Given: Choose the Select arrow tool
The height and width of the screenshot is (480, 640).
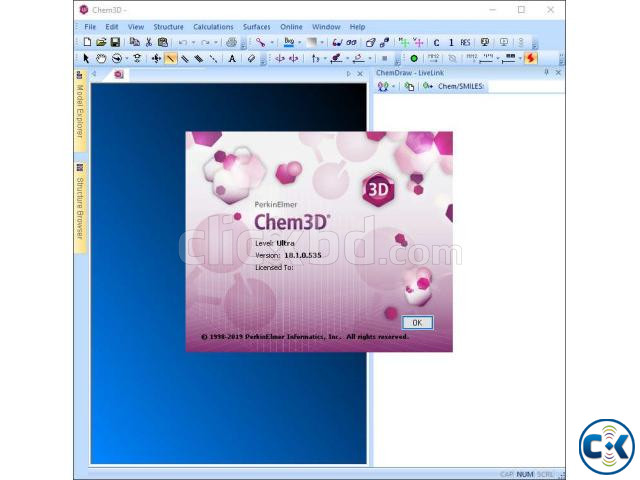Looking at the screenshot, I should [86, 58].
